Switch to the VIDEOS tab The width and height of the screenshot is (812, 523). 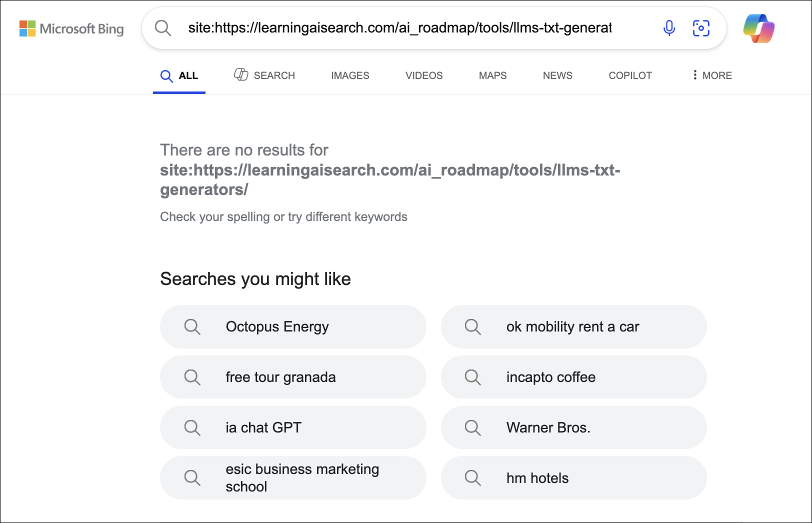(x=424, y=75)
